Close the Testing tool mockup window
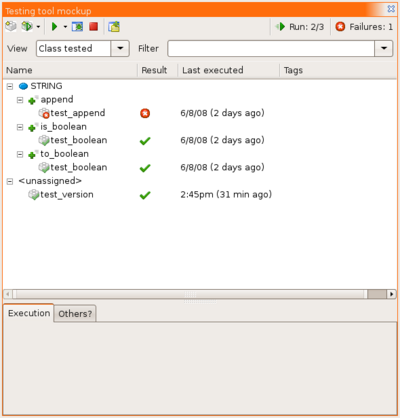Screen dimensions: 400x418 tap(391, 9)
